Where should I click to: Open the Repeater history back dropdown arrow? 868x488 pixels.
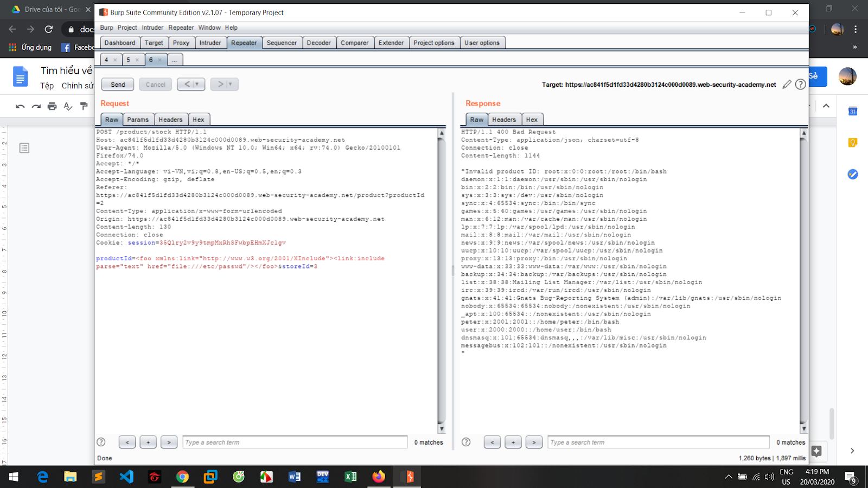pyautogui.click(x=197, y=84)
